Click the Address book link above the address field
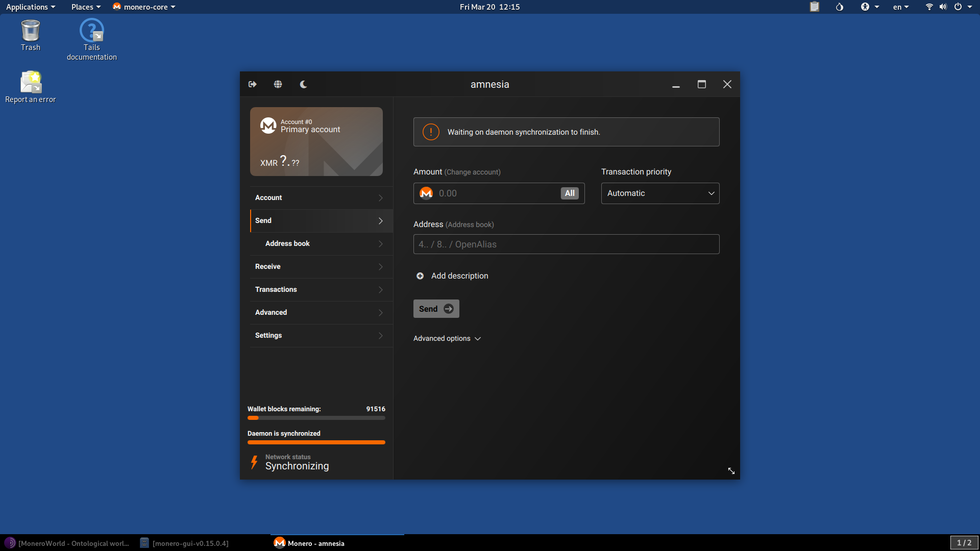Image resolution: width=980 pixels, height=551 pixels. click(x=470, y=224)
